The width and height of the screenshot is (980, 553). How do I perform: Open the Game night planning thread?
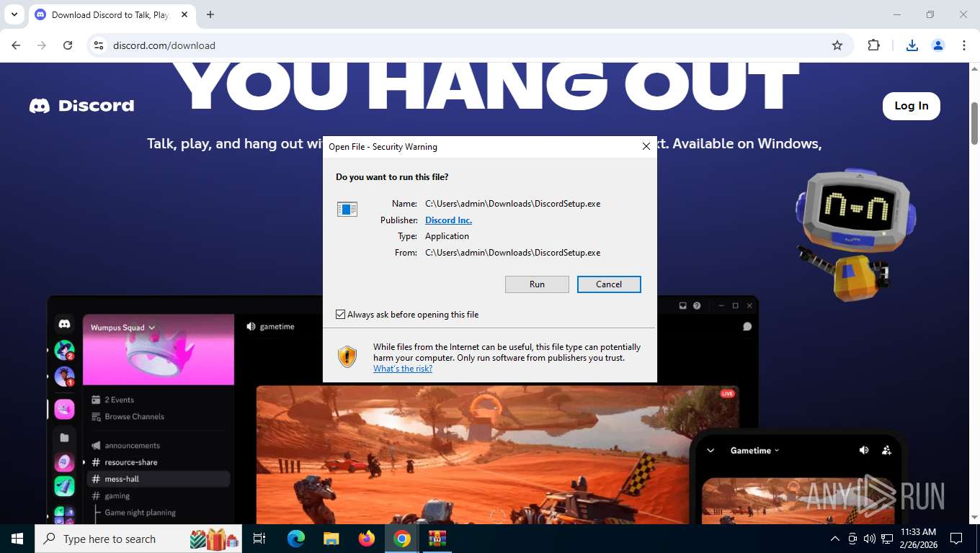tap(141, 513)
